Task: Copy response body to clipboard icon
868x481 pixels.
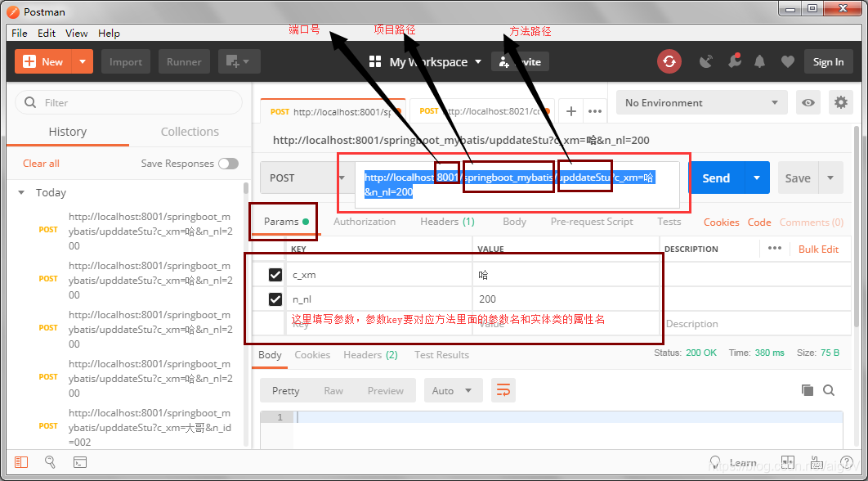Action: coord(807,390)
